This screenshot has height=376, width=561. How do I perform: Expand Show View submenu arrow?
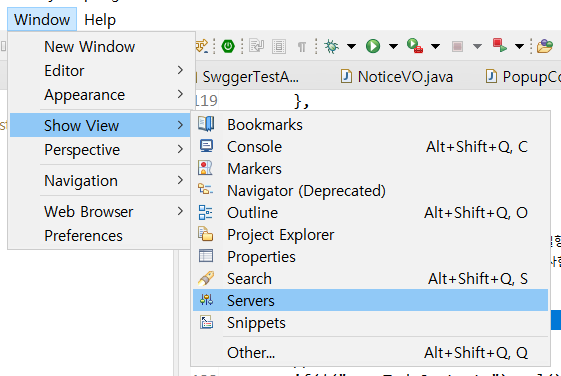[180, 125]
